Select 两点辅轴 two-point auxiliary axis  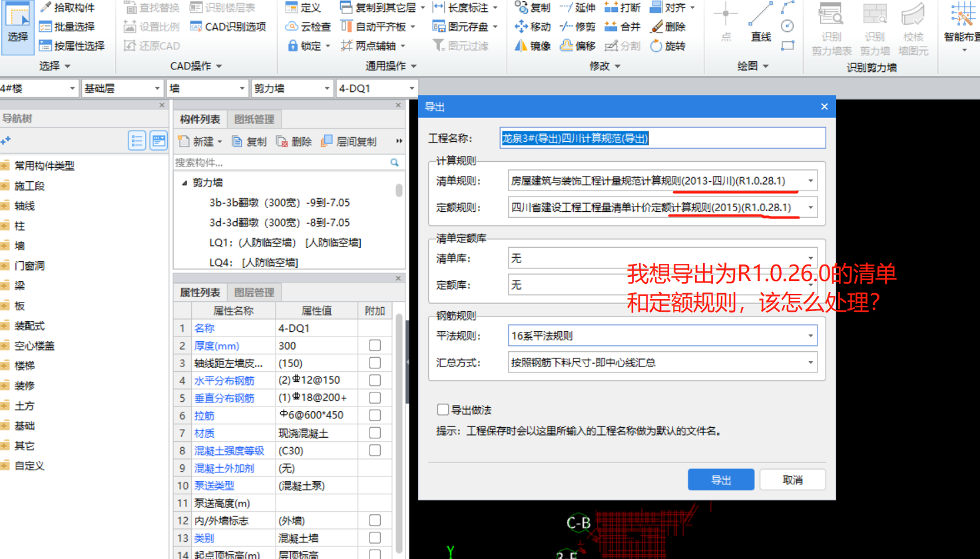pos(373,45)
